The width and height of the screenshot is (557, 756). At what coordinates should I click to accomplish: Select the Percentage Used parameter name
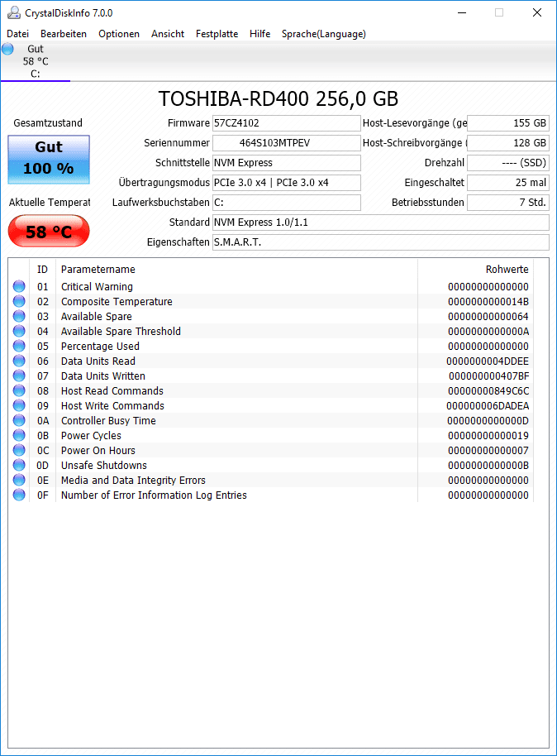tap(100, 347)
